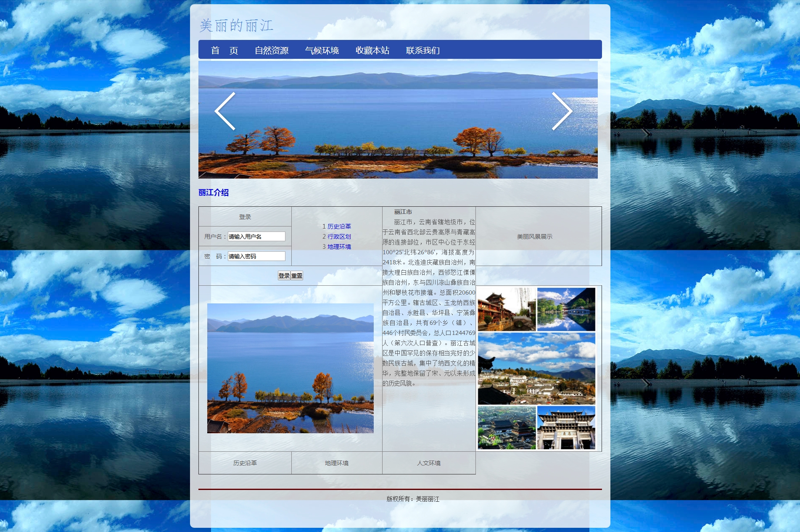Go to the 气候环境 menu item
Screen dimensions: 800x532
[322, 50]
